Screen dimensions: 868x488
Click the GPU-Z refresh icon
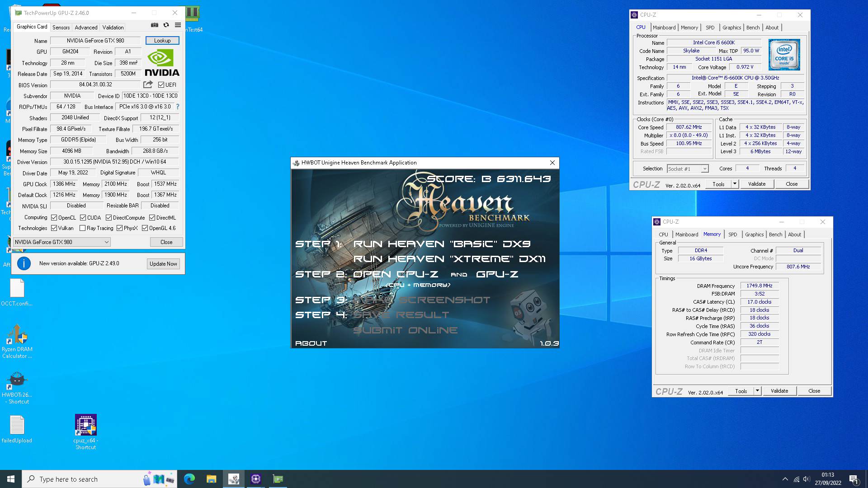coord(166,25)
